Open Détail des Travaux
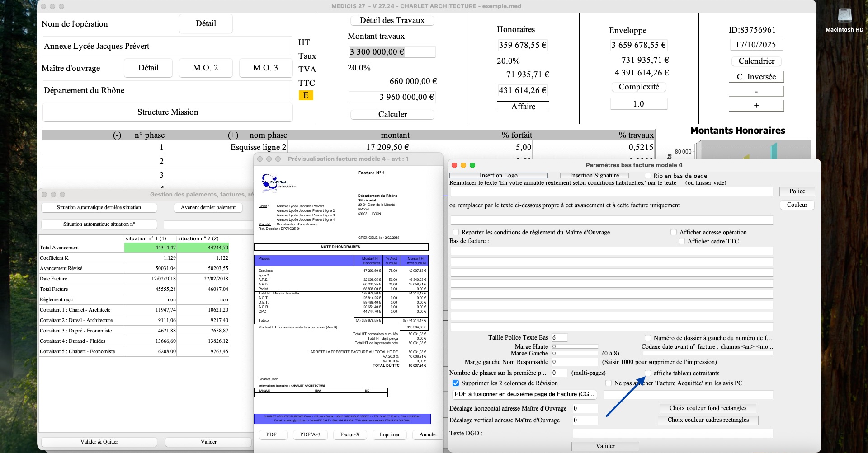This screenshot has height=453, width=868. click(x=392, y=20)
